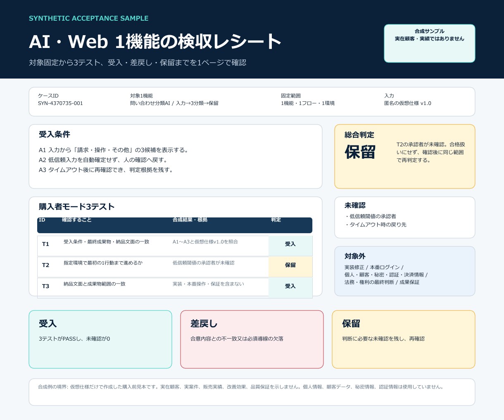Click the 'SYNTHETIC ACCEPTANCE SAMPLE' header label
Image resolution: width=504 pixels, height=420 pixels.
88,18
